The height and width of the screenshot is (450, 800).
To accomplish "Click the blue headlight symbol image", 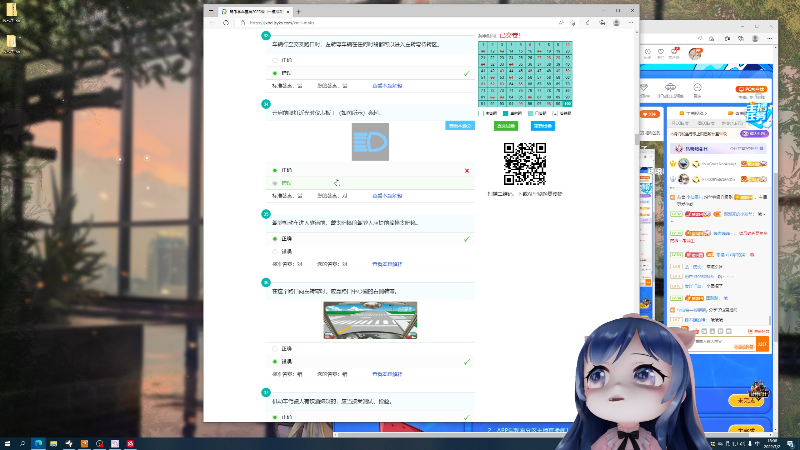I will tap(370, 142).
